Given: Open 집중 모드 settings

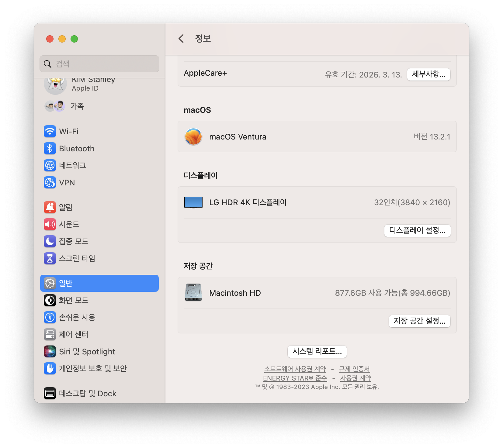Looking at the screenshot, I should (x=99, y=241).
